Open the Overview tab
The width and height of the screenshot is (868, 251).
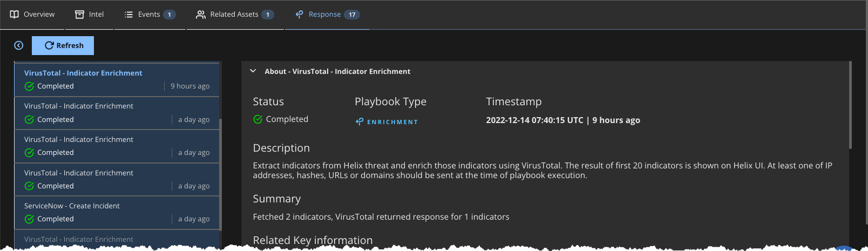coord(32,15)
